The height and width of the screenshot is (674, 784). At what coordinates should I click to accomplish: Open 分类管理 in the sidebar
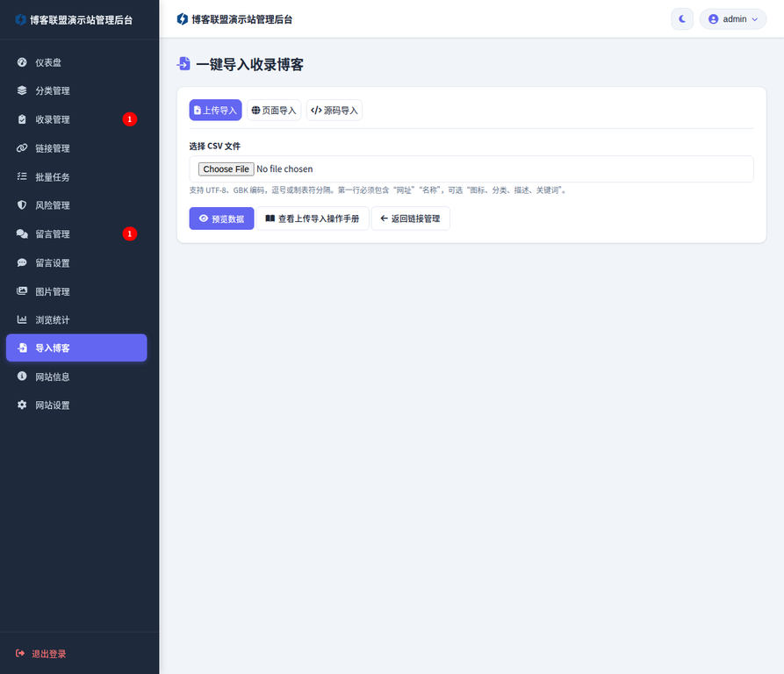[x=76, y=91]
